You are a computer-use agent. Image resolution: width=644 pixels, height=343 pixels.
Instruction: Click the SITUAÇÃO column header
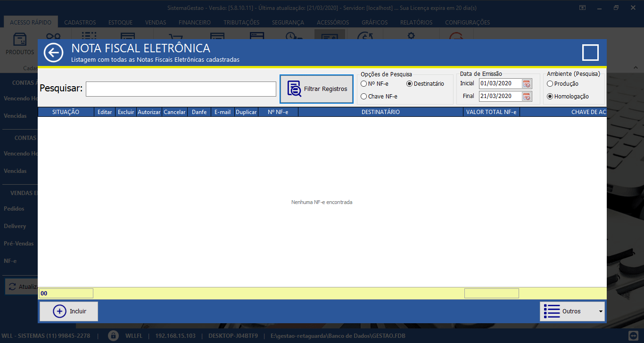coord(66,112)
